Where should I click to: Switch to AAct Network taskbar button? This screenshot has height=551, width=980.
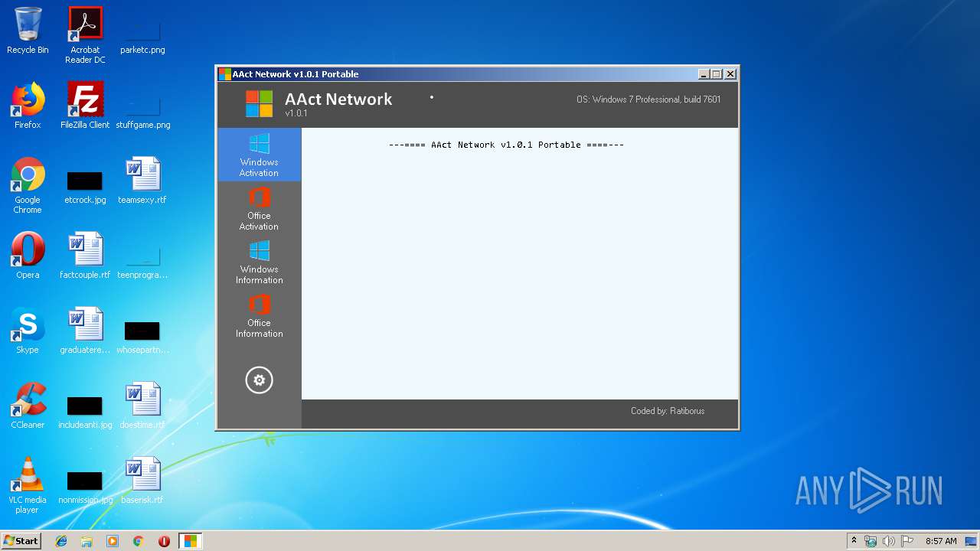click(190, 541)
